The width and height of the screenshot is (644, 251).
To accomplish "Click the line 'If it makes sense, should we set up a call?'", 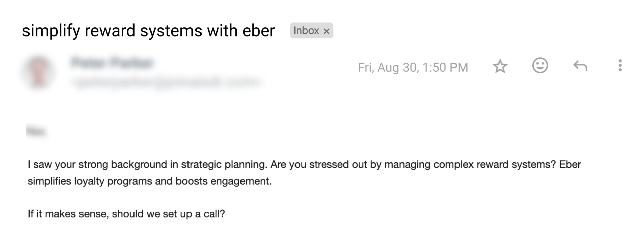I will click(x=126, y=214).
